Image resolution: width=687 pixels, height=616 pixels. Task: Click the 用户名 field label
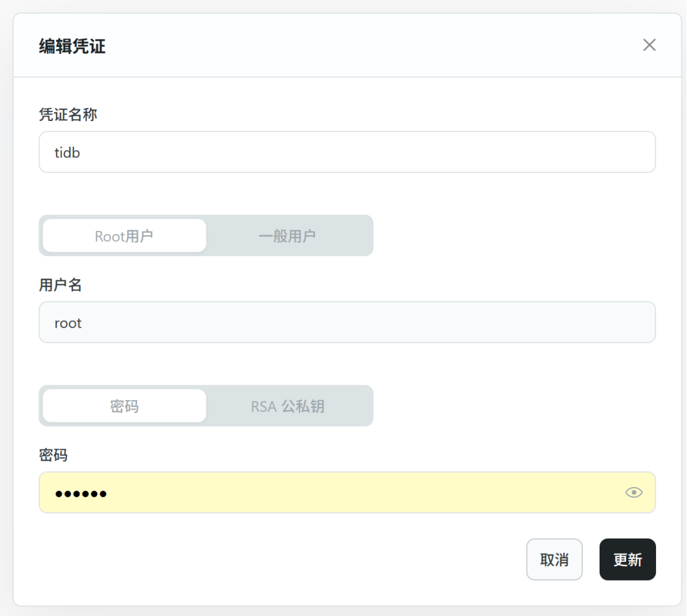click(60, 285)
